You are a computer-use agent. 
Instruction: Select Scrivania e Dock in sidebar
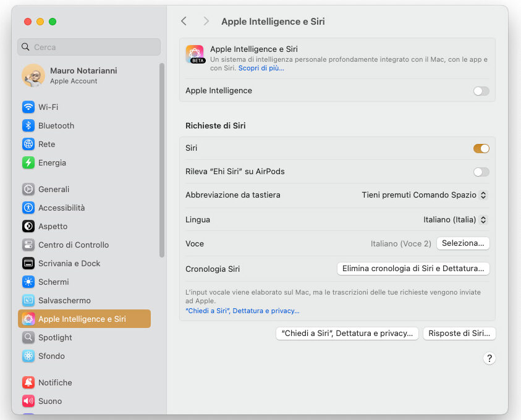pyautogui.click(x=69, y=263)
